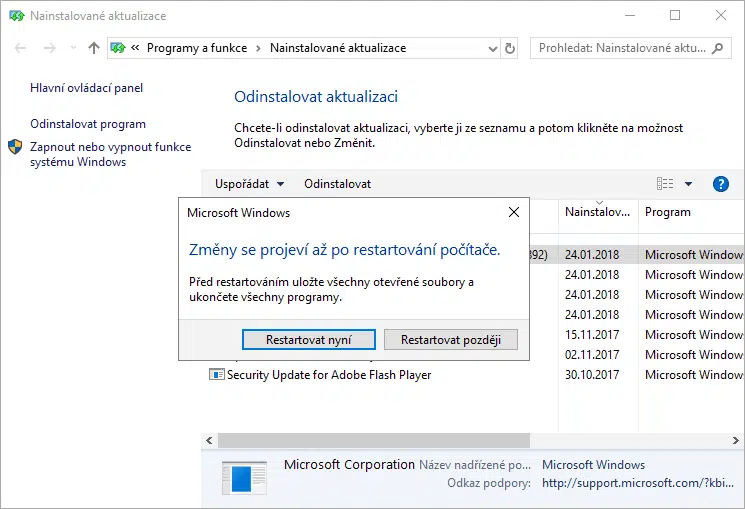Viewport: 745px width, 509px height.
Task: Click the shield icon beside Windows features link
Action: click(x=15, y=147)
